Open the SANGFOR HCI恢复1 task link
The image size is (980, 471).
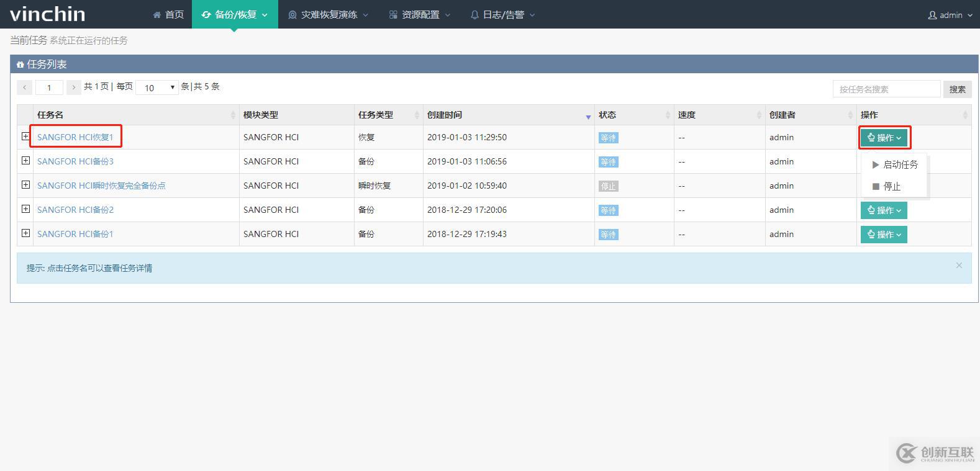click(x=75, y=137)
